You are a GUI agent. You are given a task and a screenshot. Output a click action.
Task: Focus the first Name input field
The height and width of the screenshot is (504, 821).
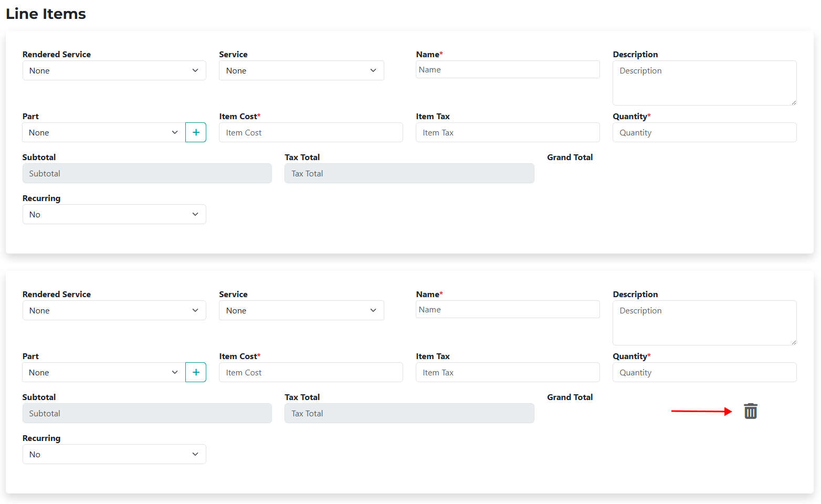(x=507, y=70)
